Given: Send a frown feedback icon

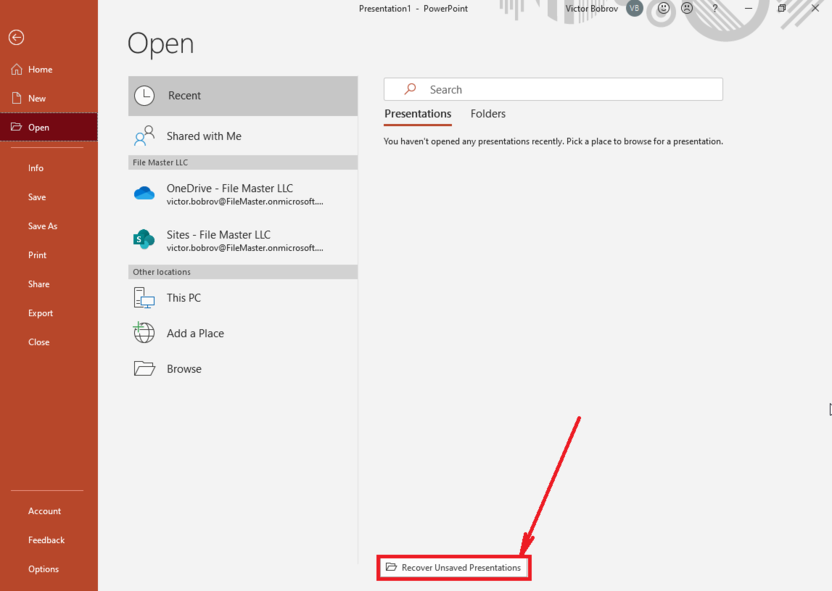Looking at the screenshot, I should [x=687, y=8].
